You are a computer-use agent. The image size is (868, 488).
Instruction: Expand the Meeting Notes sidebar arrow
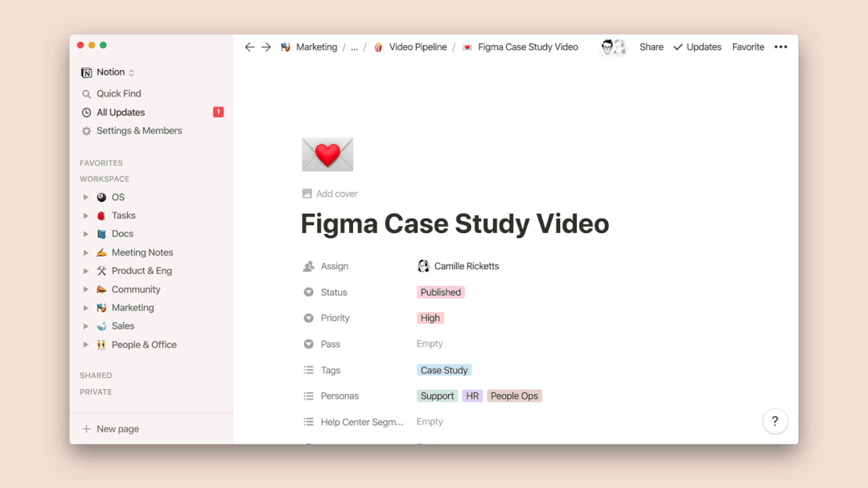tap(86, 252)
